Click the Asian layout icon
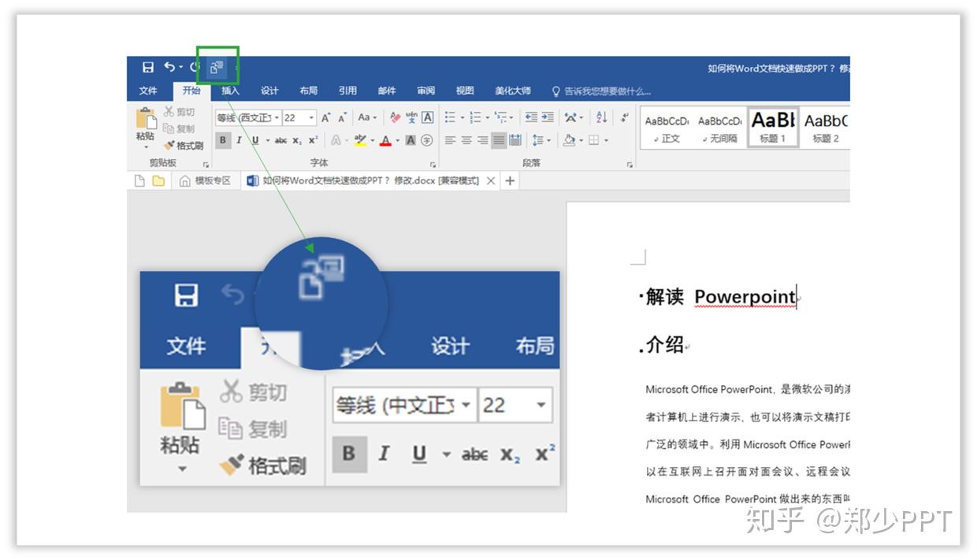 571,117
